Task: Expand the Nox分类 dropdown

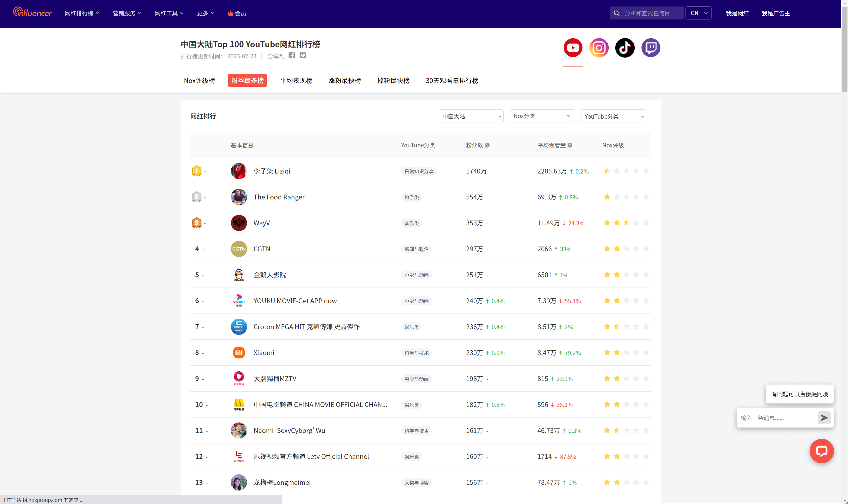Action: coord(542,116)
